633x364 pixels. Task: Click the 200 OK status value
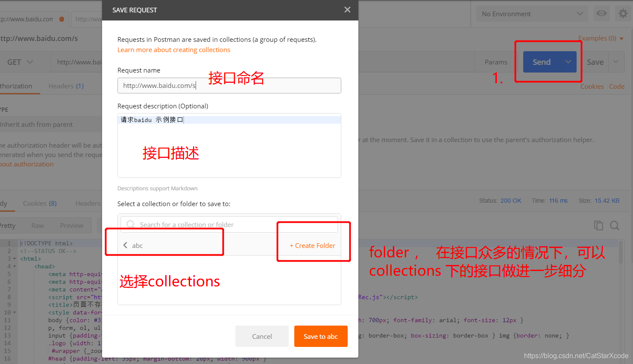[511, 201]
